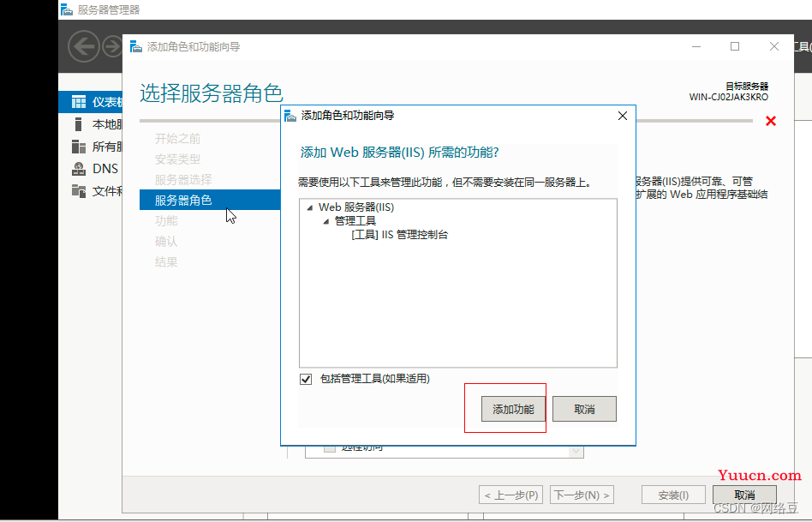Viewport: 812px width, 522px height.
Task: Open DNS via its sidebar icon
Action: (x=79, y=169)
